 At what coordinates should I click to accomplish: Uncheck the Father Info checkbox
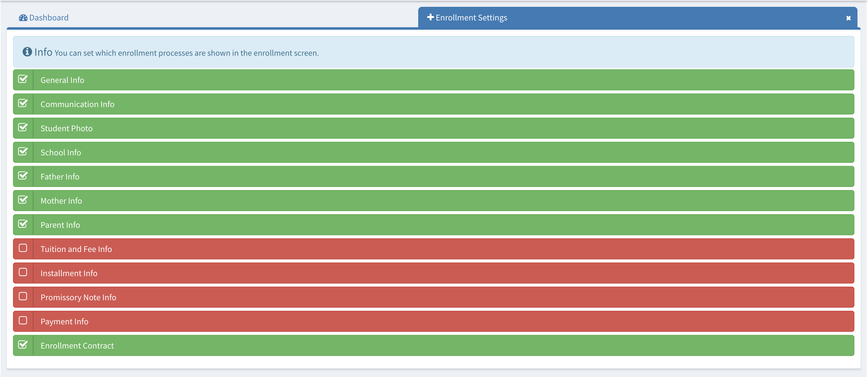(x=23, y=176)
